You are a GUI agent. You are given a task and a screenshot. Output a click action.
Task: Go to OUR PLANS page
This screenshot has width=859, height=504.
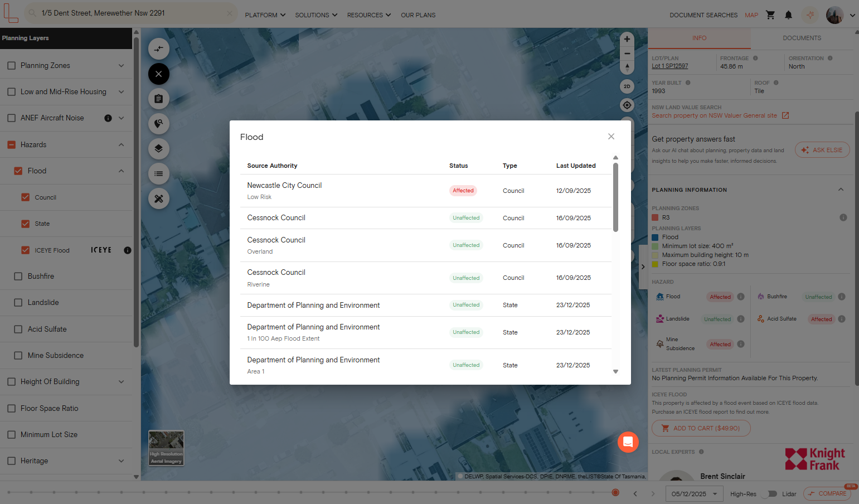coord(418,15)
